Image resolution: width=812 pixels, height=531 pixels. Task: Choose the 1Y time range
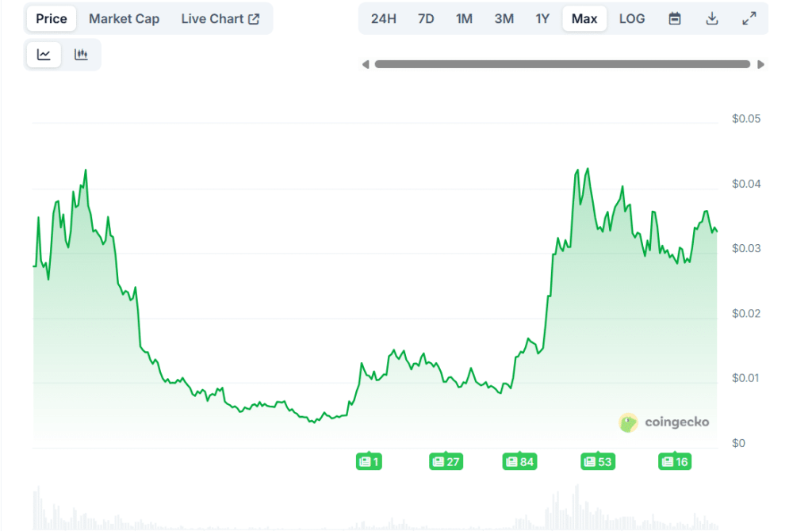[542, 18]
